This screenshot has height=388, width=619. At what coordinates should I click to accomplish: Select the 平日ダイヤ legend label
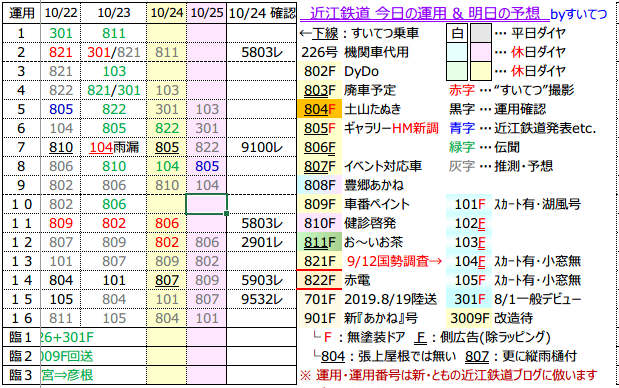tap(538, 33)
